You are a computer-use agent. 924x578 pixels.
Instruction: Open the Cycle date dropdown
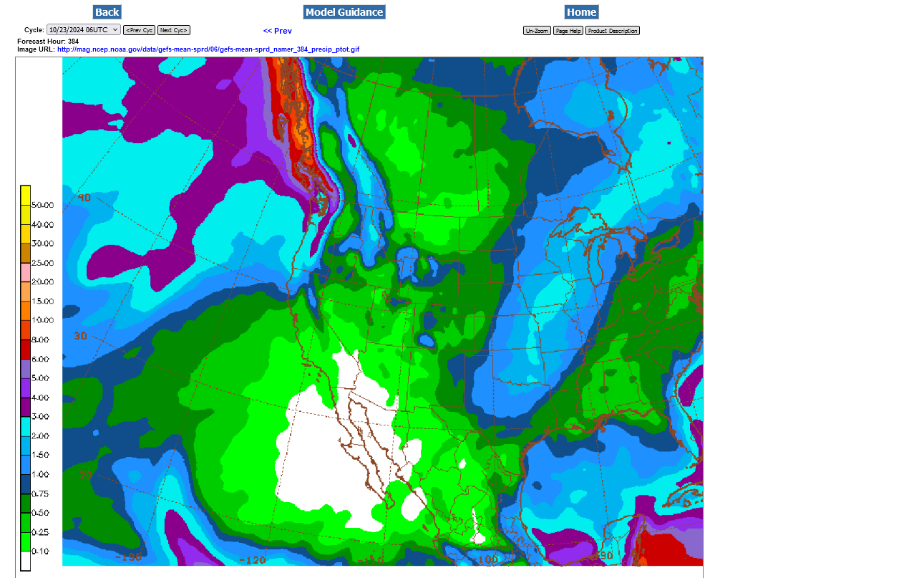pyautogui.click(x=84, y=30)
